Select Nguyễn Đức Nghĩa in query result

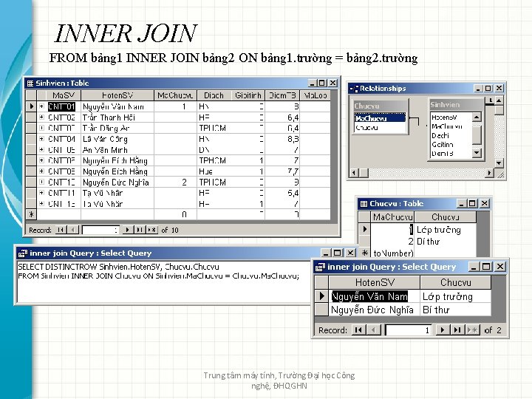[375, 310]
